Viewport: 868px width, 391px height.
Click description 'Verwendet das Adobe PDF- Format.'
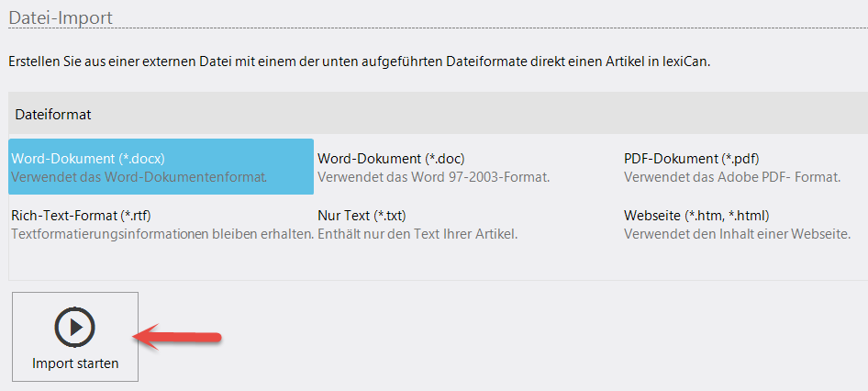click(732, 178)
